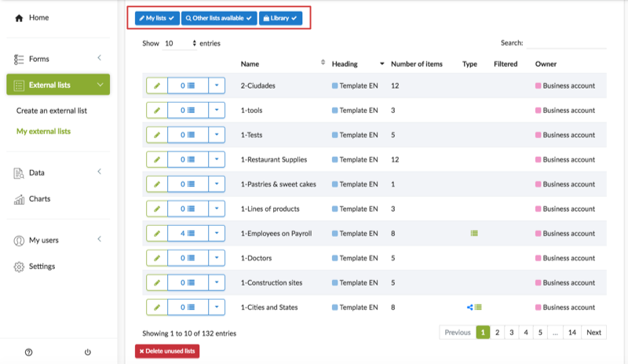Collapse the External lists section chevron
The image size is (628, 364).
[x=100, y=85]
